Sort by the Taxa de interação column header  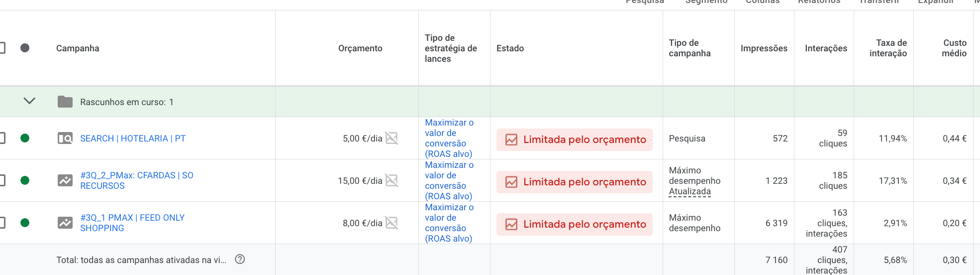tap(888, 48)
